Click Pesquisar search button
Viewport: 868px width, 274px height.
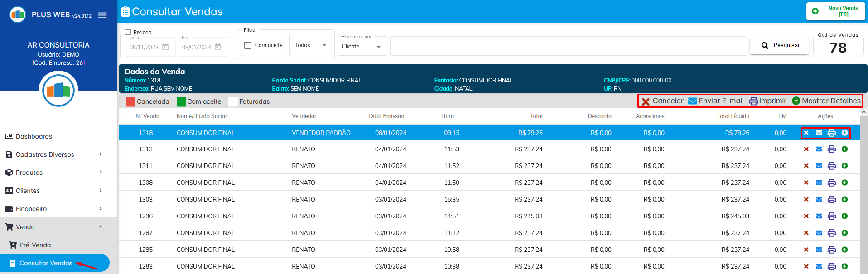[x=779, y=45]
